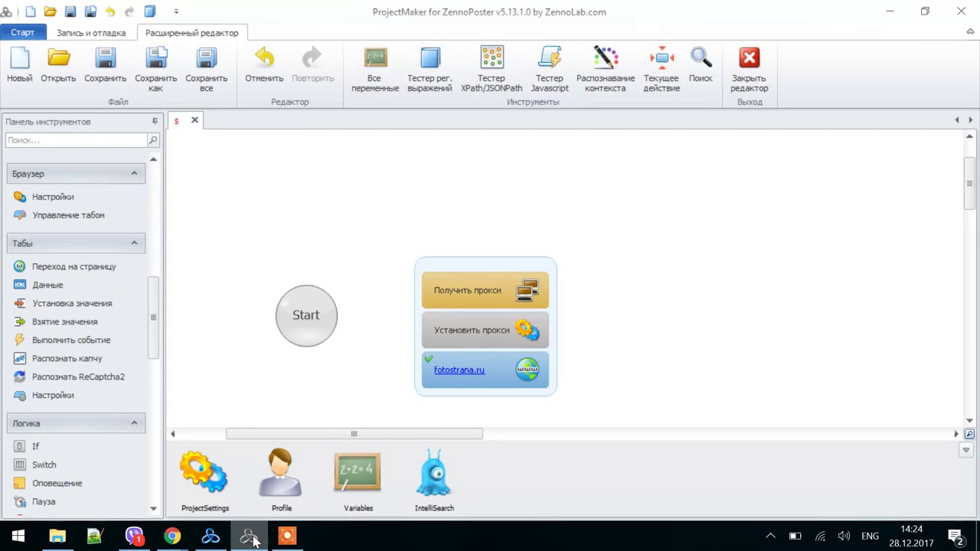Image resolution: width=980 pixels, height=551 pixels.
Task: Choose Сохранить как in the ribbon
Action: (x=156, y=70)
